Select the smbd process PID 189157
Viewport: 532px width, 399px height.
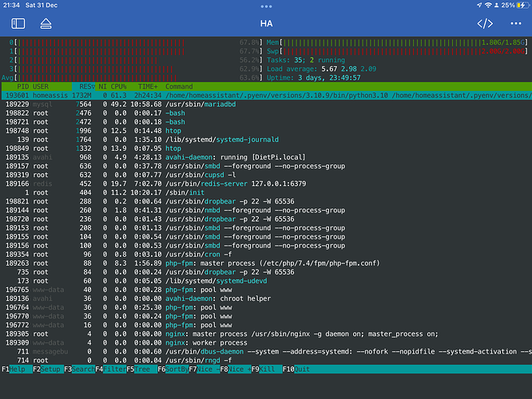coord(266,166)
